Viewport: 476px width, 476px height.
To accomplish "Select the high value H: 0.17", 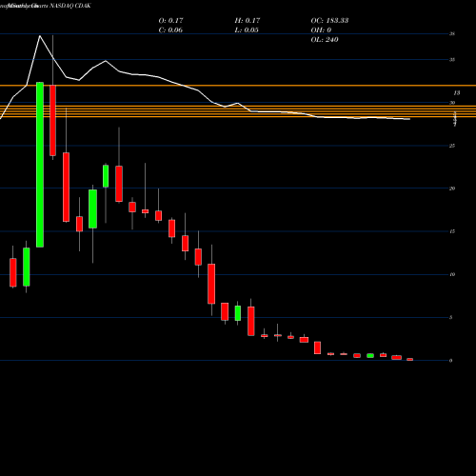I will [x=248, y=21].
